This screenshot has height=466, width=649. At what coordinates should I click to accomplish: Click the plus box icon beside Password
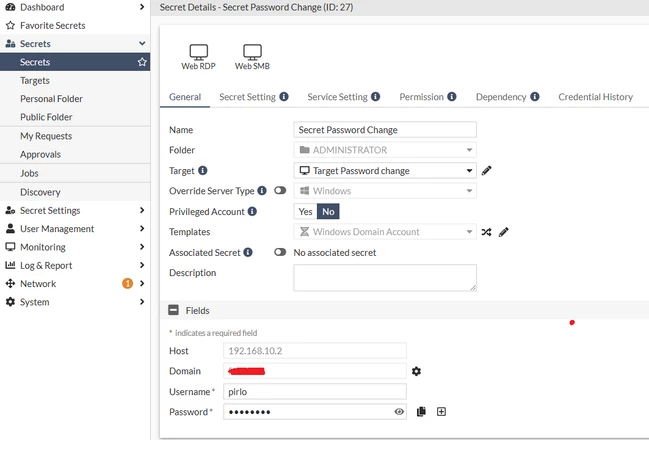point(442,411)
